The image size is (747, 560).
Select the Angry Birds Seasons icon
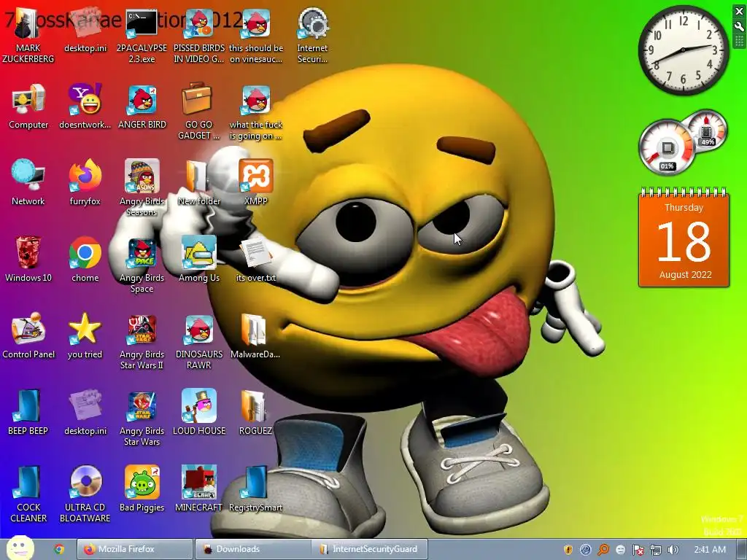(142, 188)
